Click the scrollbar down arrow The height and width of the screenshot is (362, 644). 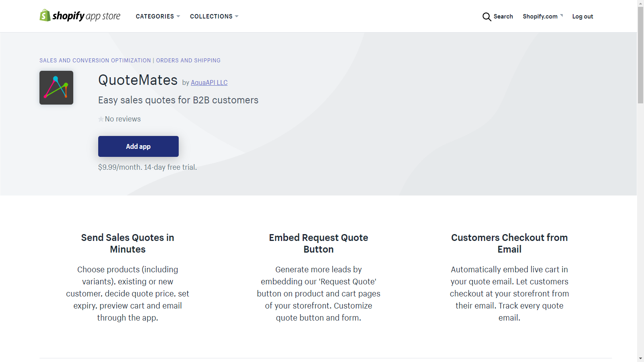click(x=640, y=358)
